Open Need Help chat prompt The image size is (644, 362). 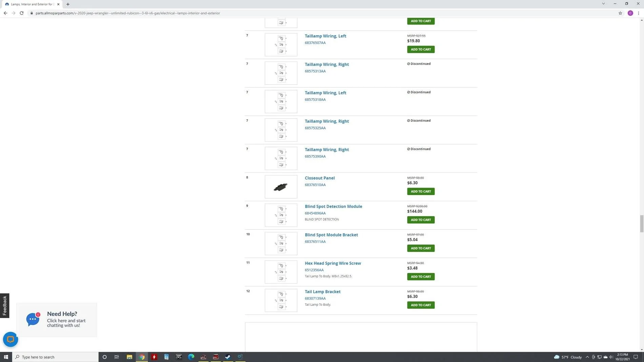tap(57, 320)
